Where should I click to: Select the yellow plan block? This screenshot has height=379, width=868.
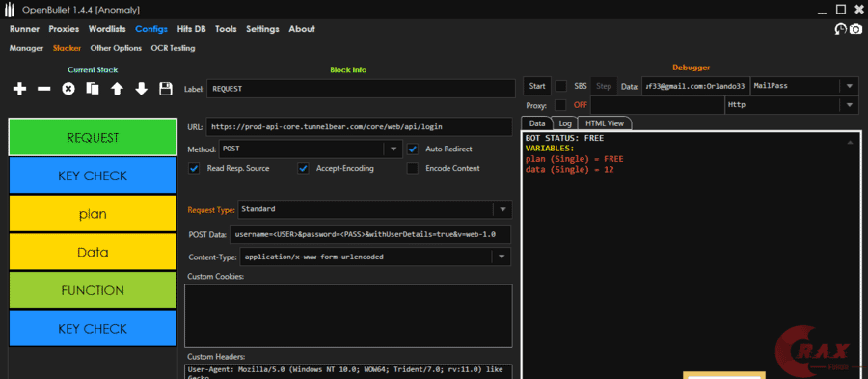click(x=93, y=213)
